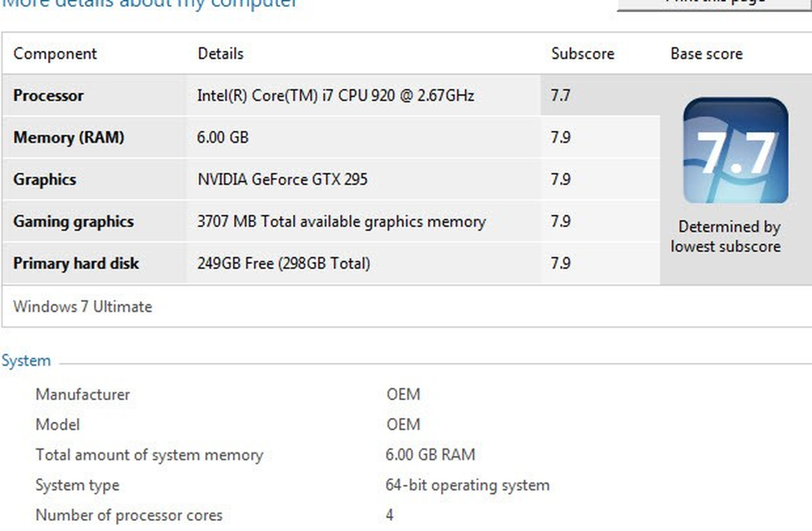Click the Processor subscore 7.7

pos(560,95)
